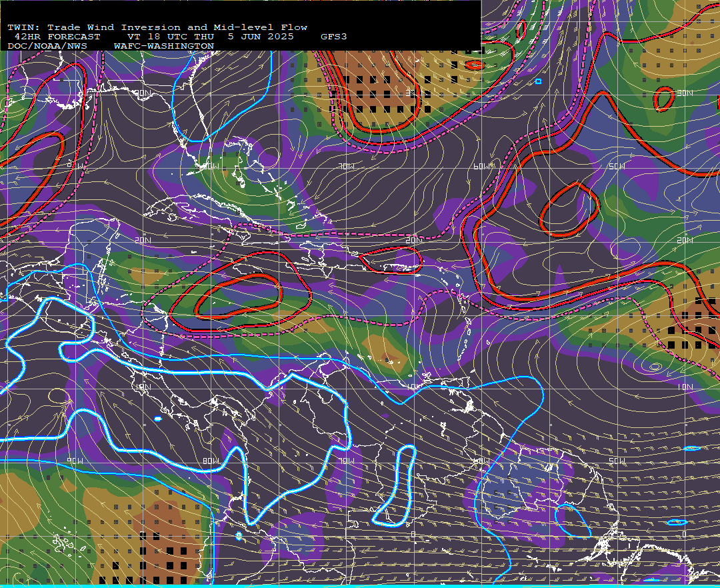Click the '70W' longitude label over Colombia
Viewport: 720px width, 588px height.
(347, 461)
